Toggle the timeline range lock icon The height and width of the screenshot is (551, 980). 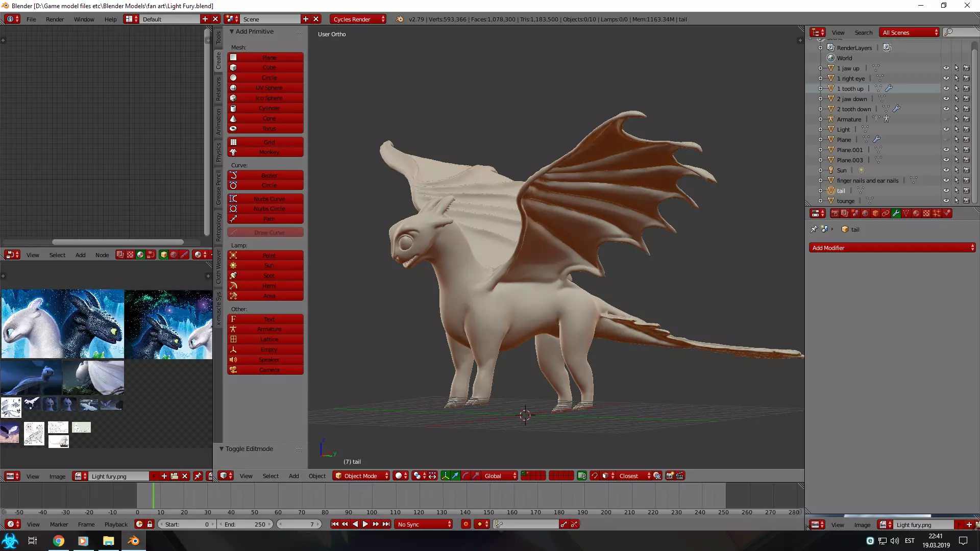pyautogui.click(x=150, y=524)
